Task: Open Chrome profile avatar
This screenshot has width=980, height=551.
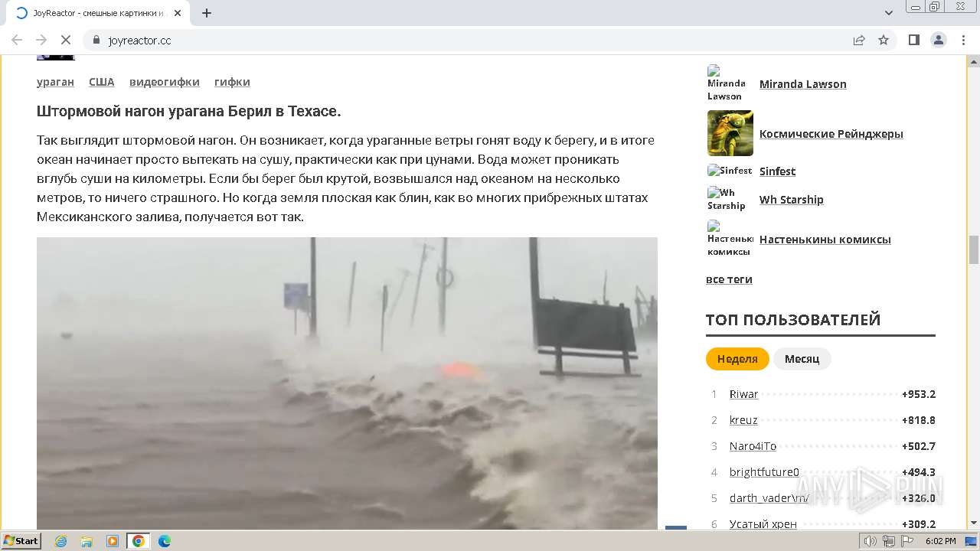Action: (x=939, y=41)
